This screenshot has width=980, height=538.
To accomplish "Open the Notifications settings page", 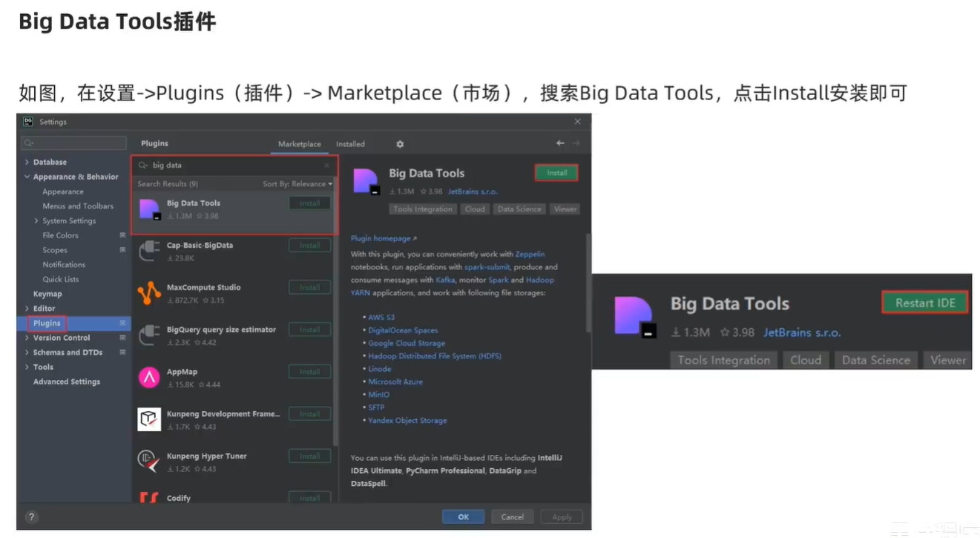I will pyautogui.click(x=64, y=264).
